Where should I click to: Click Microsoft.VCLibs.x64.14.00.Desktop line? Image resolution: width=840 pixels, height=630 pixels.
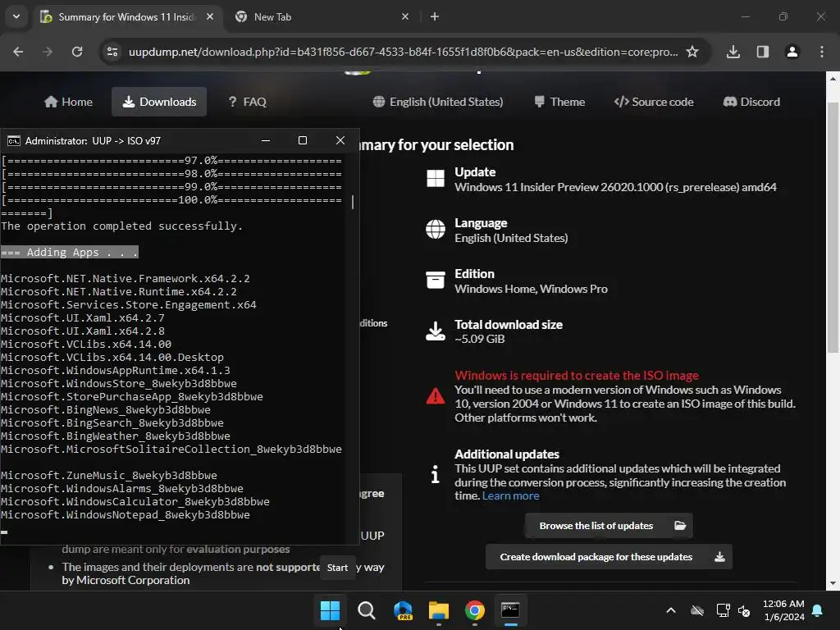(x=112, y=358)
